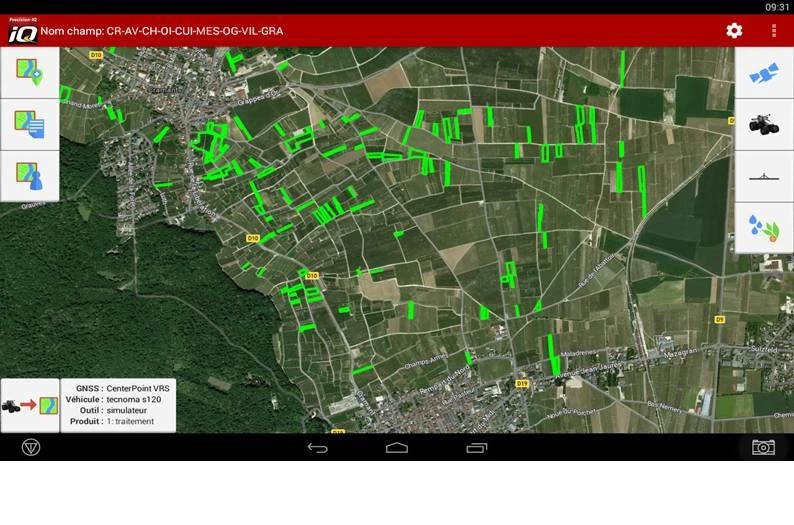The height and width of the screenshot is (525, 794).
Task: Open GNSS satellite settings
Action: point(764,73)
